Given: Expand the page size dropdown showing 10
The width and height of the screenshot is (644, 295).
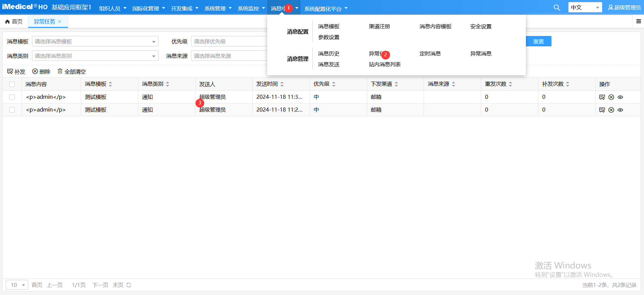Looking at the screenshot, I should (x=17, y=285).
